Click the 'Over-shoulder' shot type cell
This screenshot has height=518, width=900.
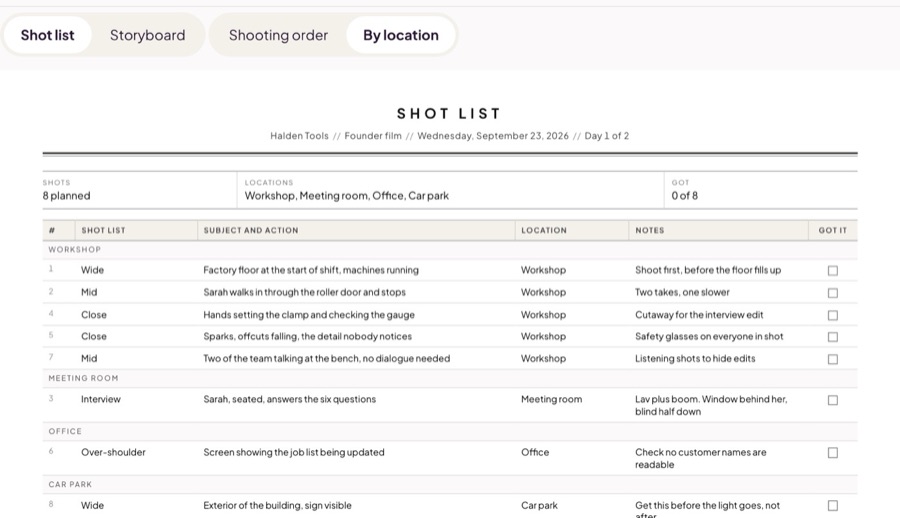113,453
